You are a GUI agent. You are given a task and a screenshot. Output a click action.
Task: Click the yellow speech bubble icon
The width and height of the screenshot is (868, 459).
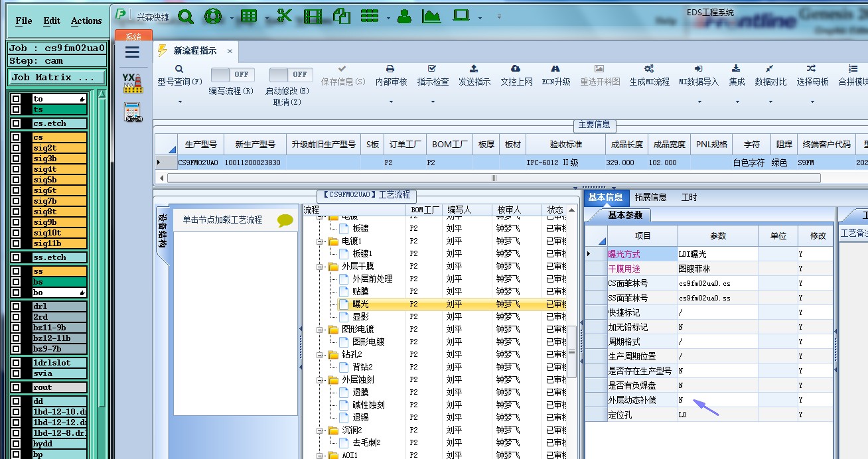pos(285,221)
